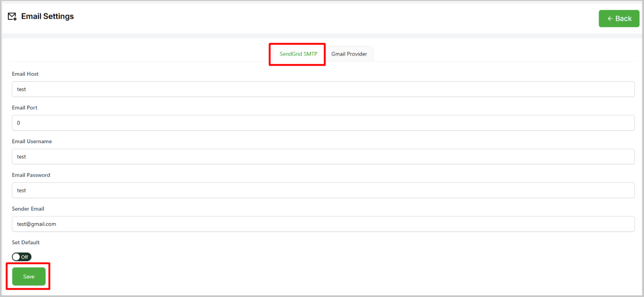The image size is (644, 297).
Task: Edit the Sender Email field
Action: 323,224
